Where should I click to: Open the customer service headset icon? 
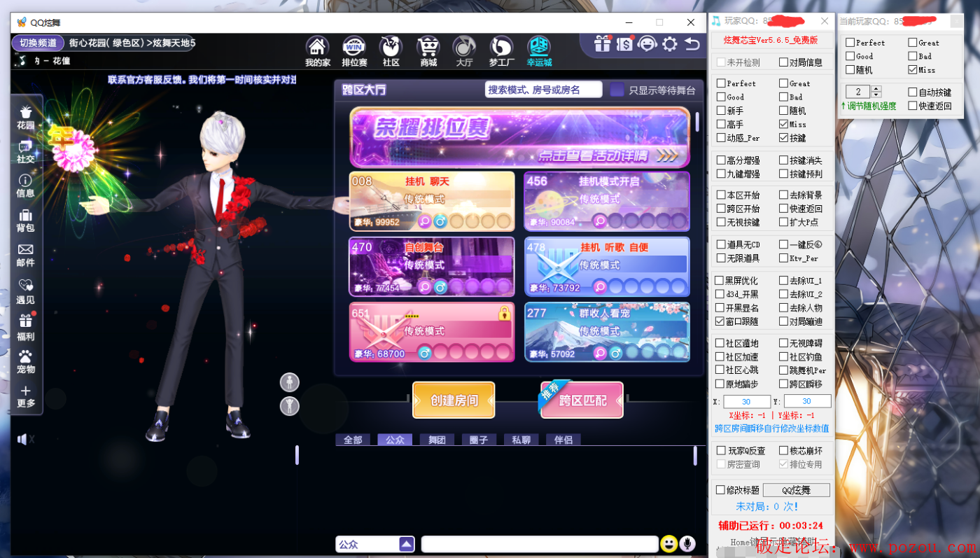[x=647, y=44]
